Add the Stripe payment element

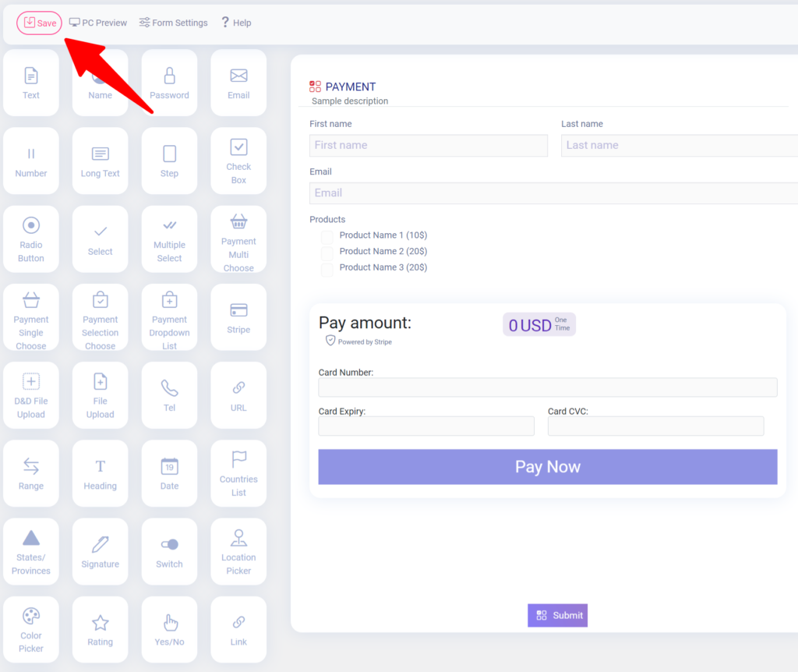pyautogui.click(x=238, y=317)
